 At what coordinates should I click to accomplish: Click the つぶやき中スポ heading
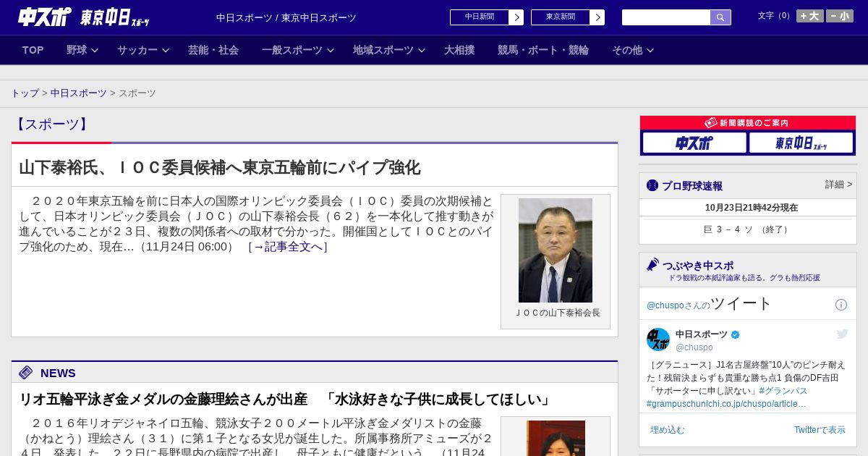tap(698, 266)
